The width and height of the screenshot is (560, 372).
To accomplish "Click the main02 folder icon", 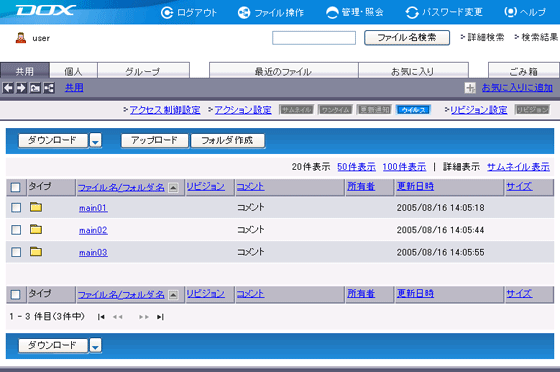I will click(36, 229).
